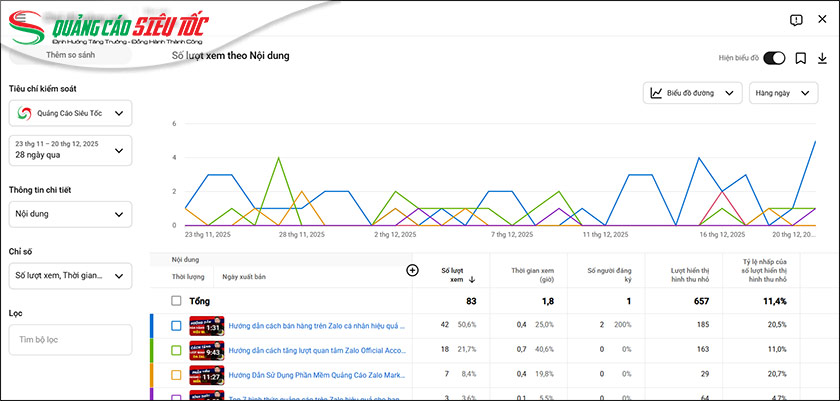Click the Tìm bộ lọc filter field
The width and height of the screenshot is (840, 401).
coord(70,339)
